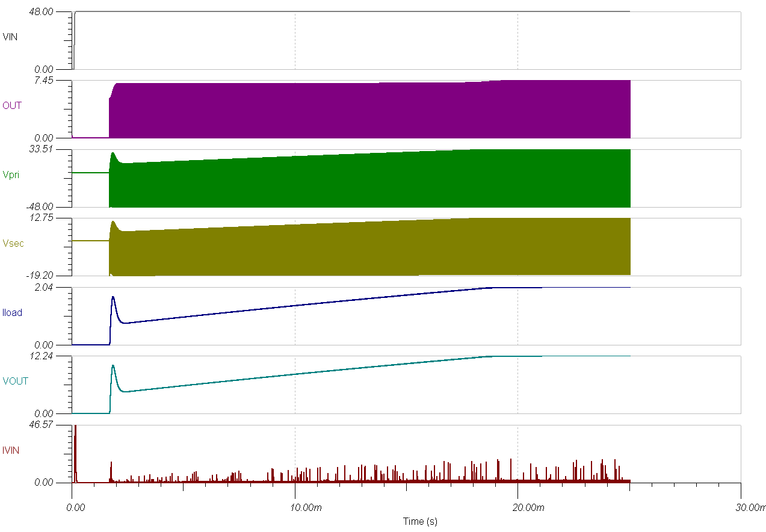
Task: Click the 30.00m time axis label
Action: [x=752, y=509]
